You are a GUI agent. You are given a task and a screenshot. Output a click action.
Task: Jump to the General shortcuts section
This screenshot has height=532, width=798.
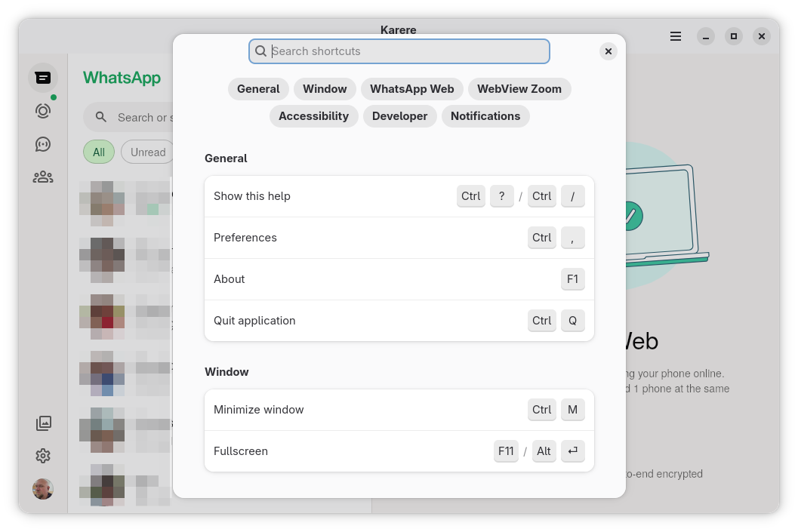tap(258, 89)
